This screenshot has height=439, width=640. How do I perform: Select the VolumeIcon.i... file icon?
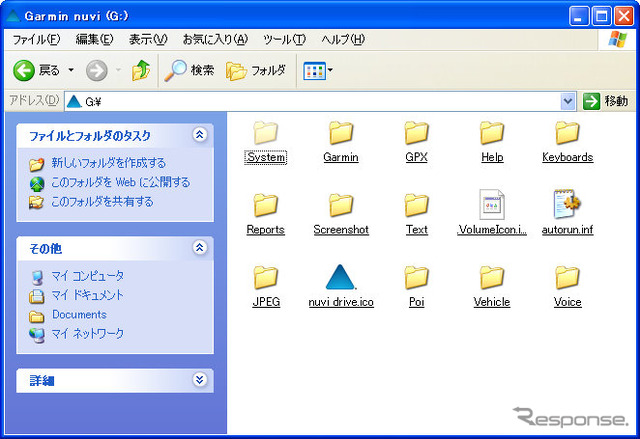coord(492,204)
